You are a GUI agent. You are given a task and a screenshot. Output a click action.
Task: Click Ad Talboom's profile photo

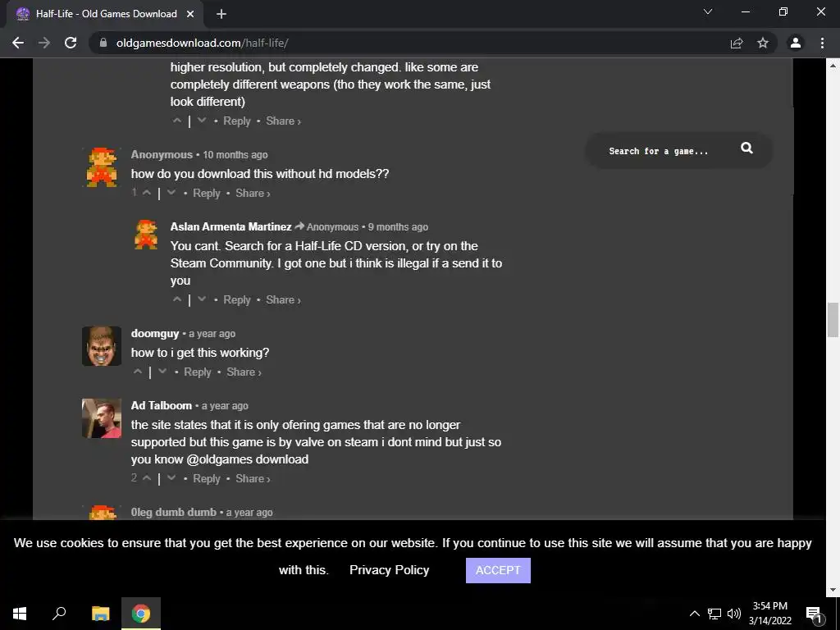click(x=102, y=418)
